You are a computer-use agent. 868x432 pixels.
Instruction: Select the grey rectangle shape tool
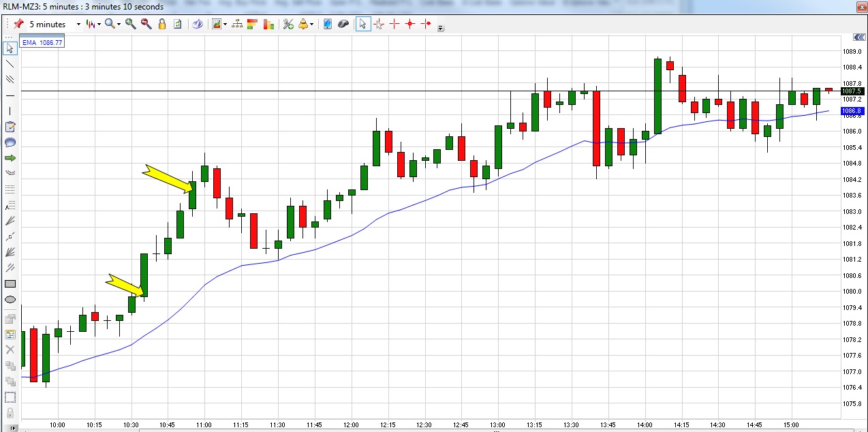(10, 283)
